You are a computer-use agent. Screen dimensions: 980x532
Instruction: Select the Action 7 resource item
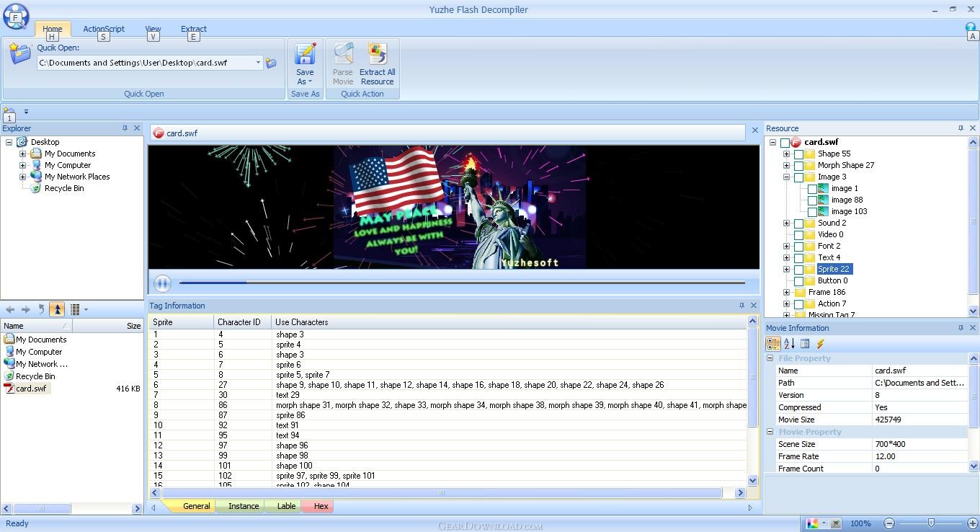(x=832, y=303)
